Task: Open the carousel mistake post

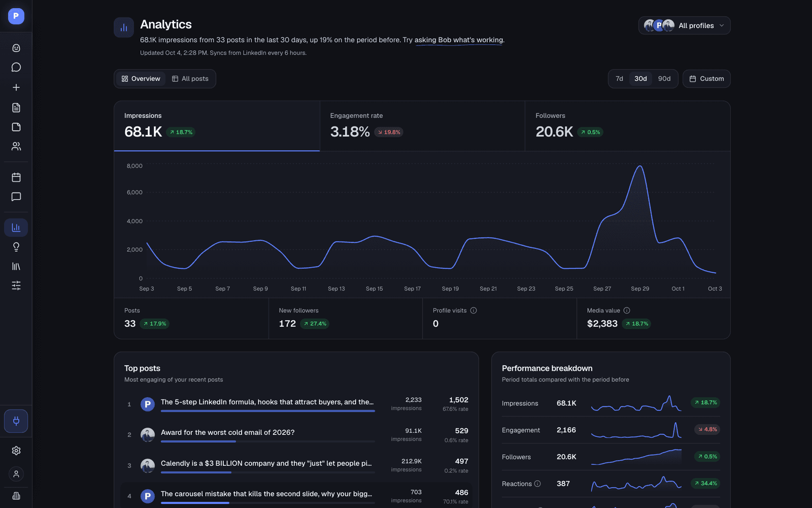Action: click(x=296, y=496)
